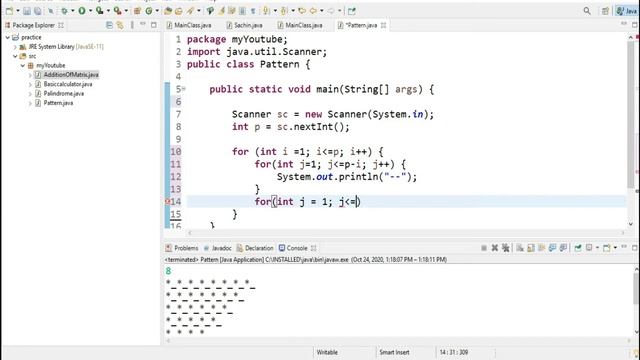Click the Open Perspective icon

[605, 11]
